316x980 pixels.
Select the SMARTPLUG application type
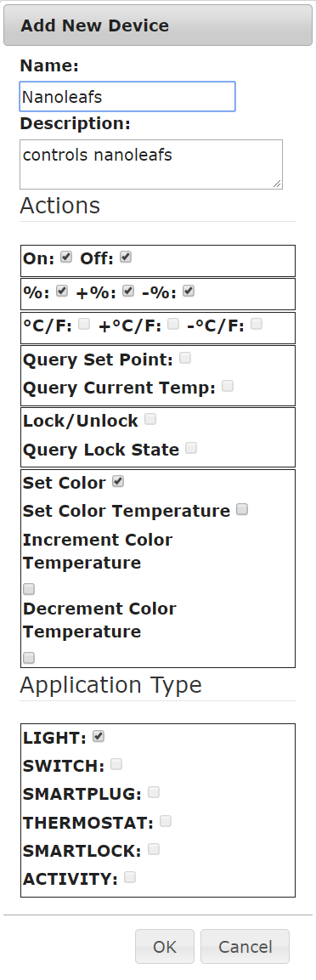click(x=154, y=792)
